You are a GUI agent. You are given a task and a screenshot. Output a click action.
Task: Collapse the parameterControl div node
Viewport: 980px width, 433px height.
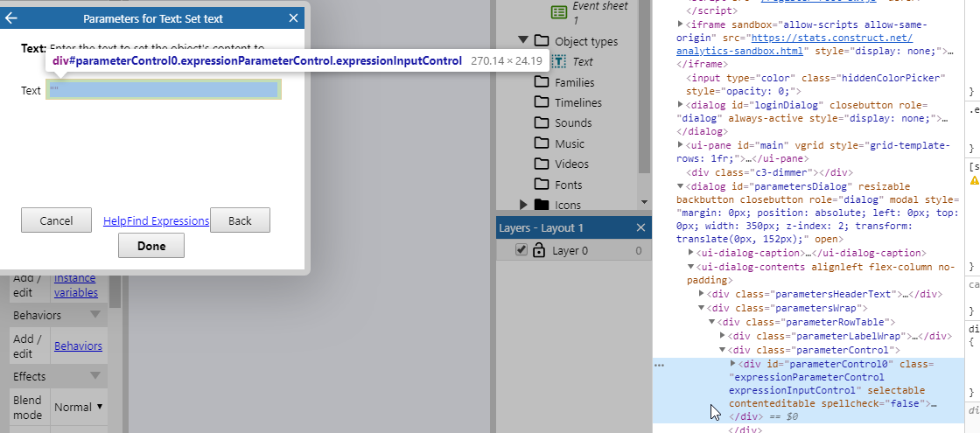pos(723,349)
